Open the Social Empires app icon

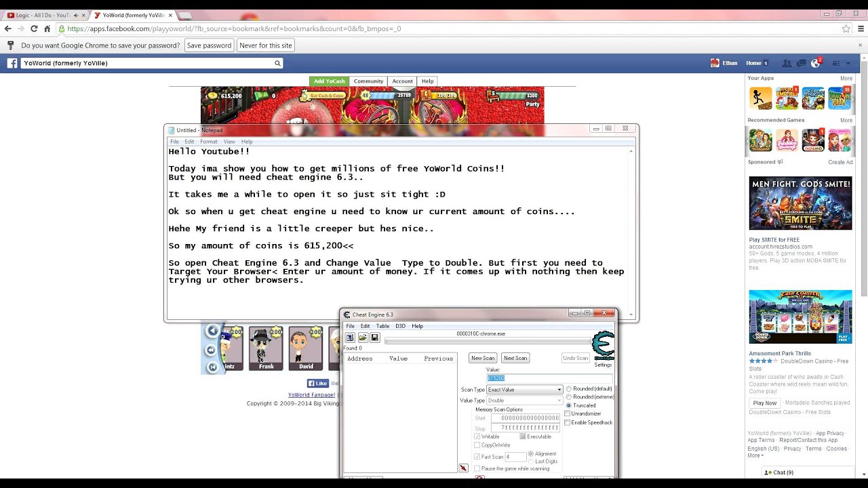click(787, 98)
